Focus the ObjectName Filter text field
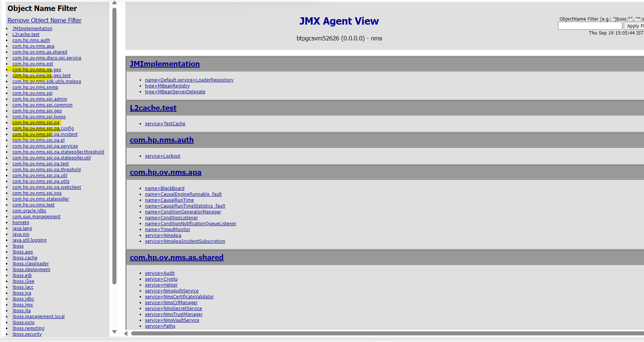The width and height of the screenshot is (644, 342). click(590, 26)
